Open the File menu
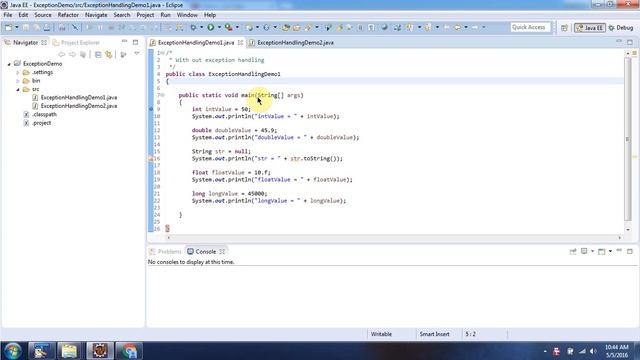The image size is (640, 360). (x=8, y=15)
